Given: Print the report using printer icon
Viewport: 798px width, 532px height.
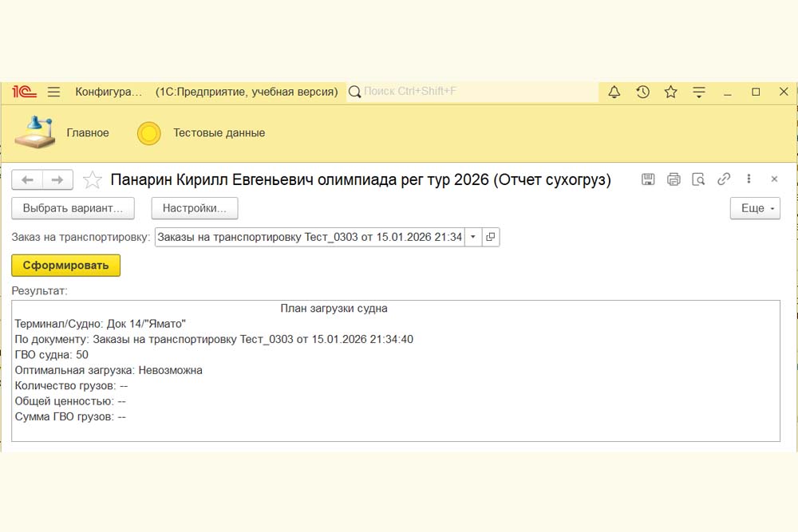Looking at the screenshot, I should coord(674,179).
